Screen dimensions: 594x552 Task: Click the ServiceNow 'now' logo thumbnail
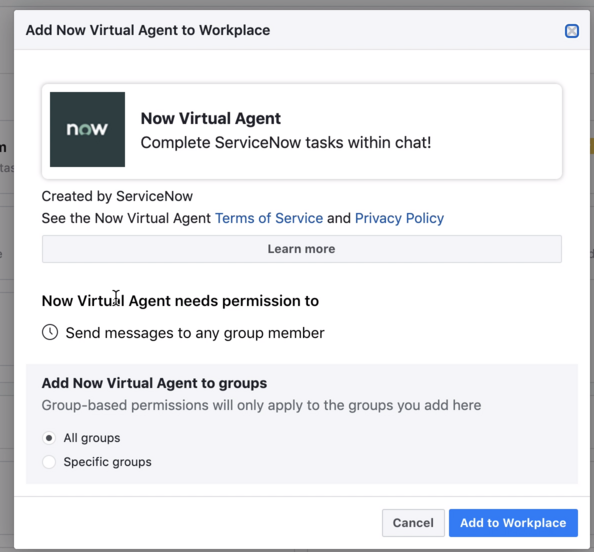click(x=88, y=129)
